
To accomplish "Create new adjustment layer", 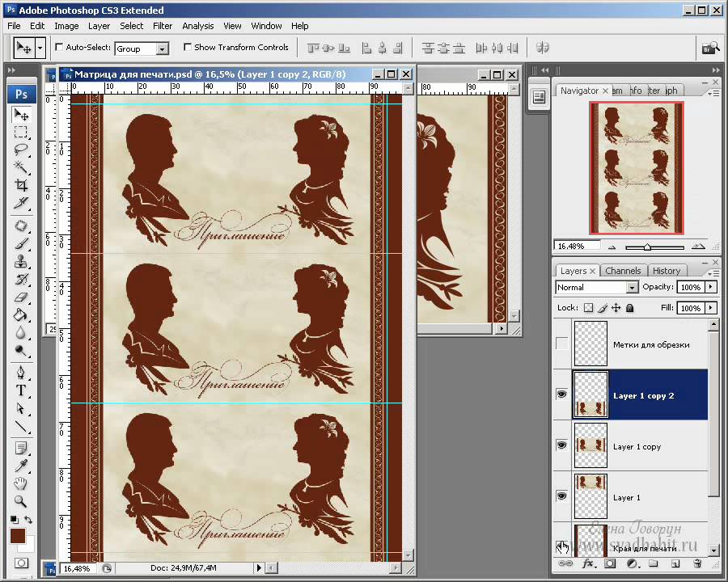I will [x=633, y=563].
